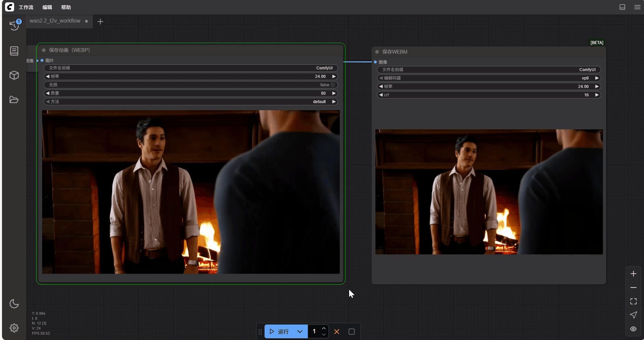
Task: Open the workflows folder icon
Action: (14, 100)
